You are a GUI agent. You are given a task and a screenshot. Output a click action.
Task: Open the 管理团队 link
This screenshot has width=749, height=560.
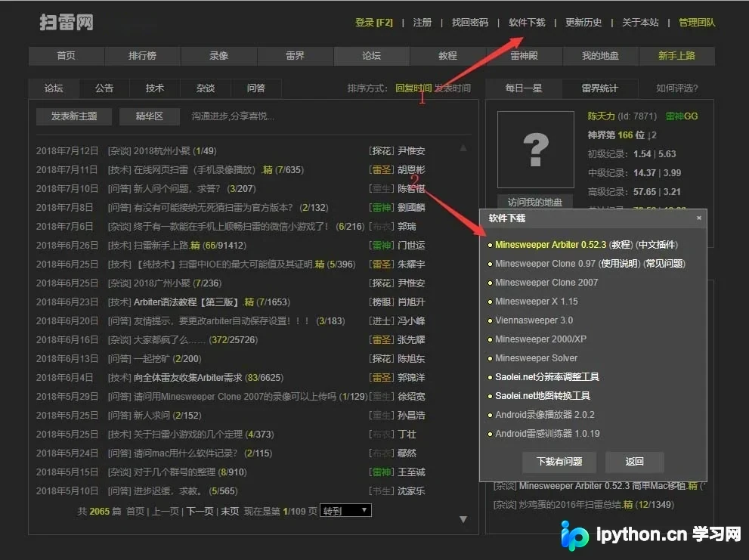[x=697, y=23]
